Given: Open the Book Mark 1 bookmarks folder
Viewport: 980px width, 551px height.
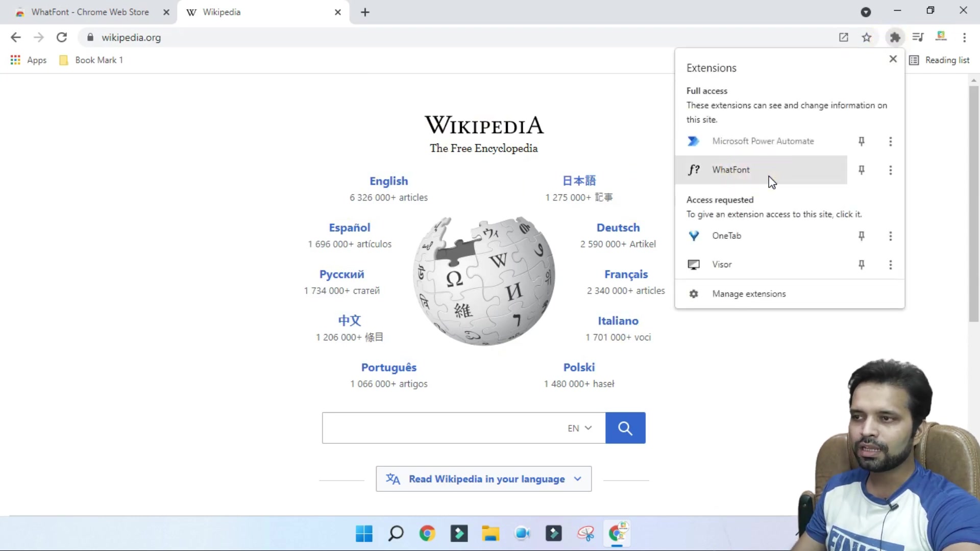Looking at the screenshot, I should [x=91, y=60].
